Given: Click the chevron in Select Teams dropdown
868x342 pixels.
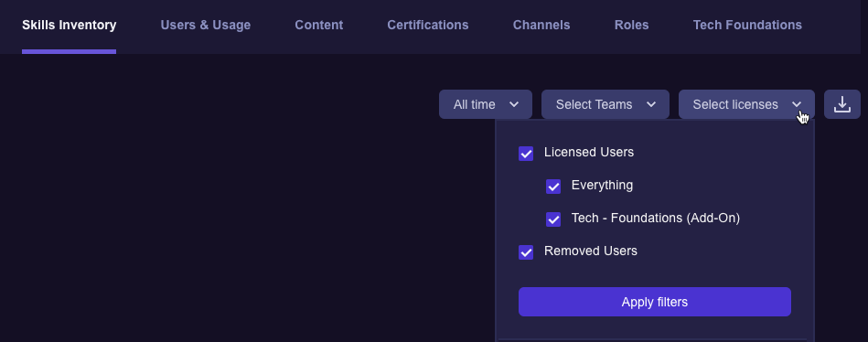Looking at the screenshot, I should point(651,104).
